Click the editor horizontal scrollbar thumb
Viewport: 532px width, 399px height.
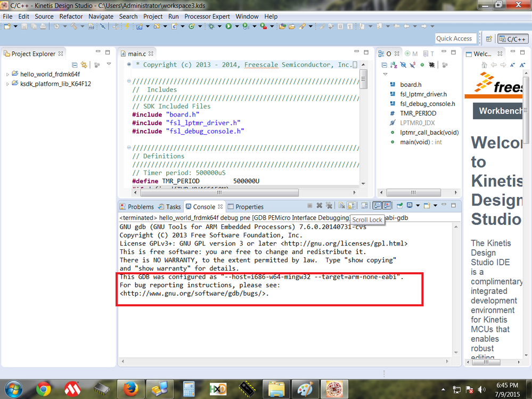point(219,192)
